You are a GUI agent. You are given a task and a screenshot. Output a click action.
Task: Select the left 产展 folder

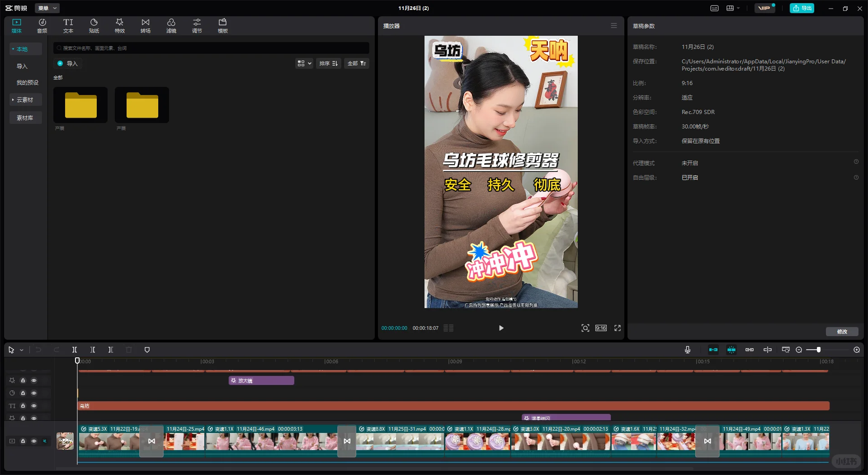tap(80, 105)
